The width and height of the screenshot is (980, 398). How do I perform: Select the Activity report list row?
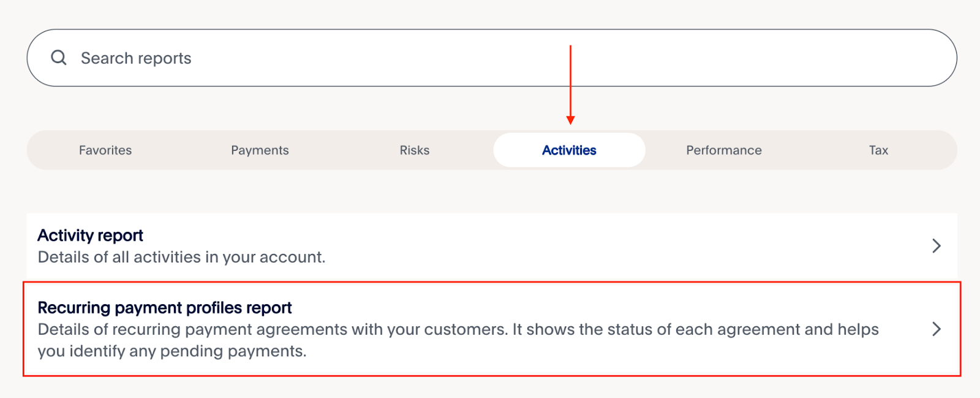click(492, 246)
